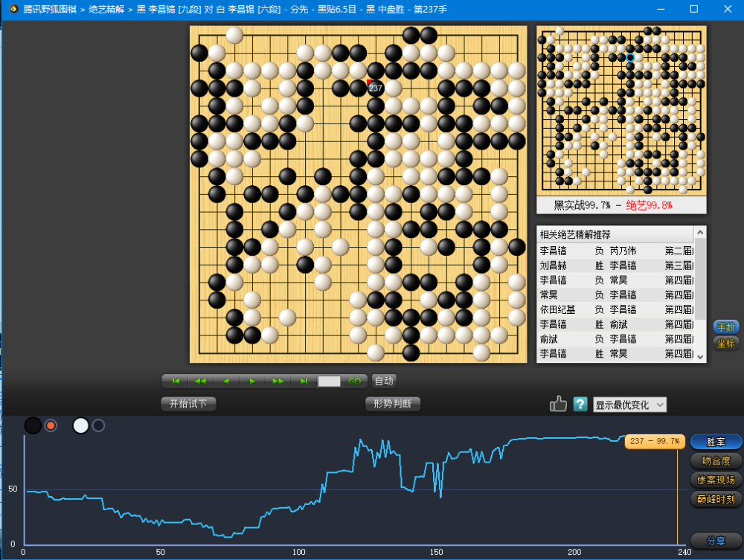Step back one move with left arrow
The image size is (744, 560).
[x=226, y=382]
